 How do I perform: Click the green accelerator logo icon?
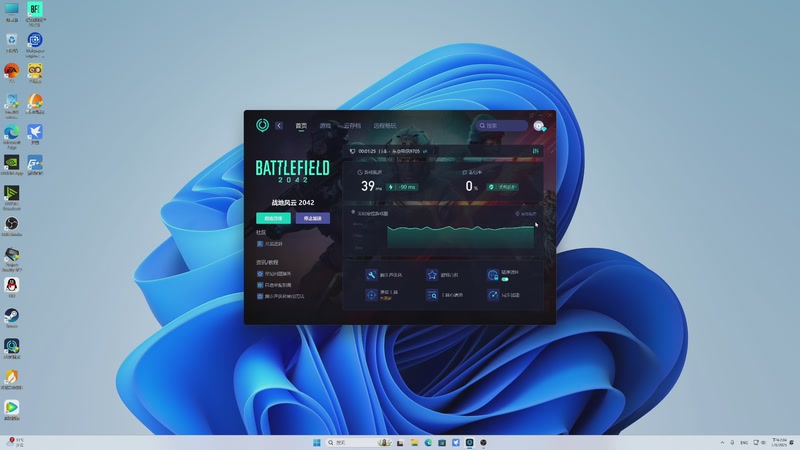262,125
